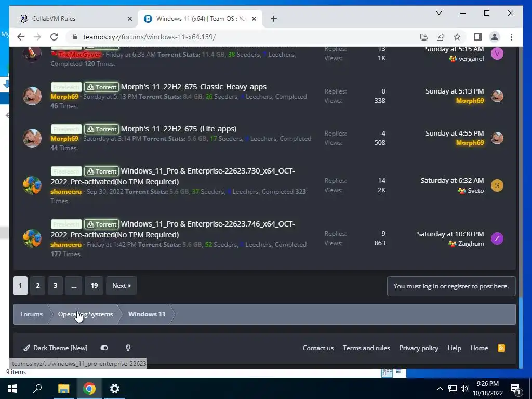
Task: Open the Terms and rules link
Action: 366,348
